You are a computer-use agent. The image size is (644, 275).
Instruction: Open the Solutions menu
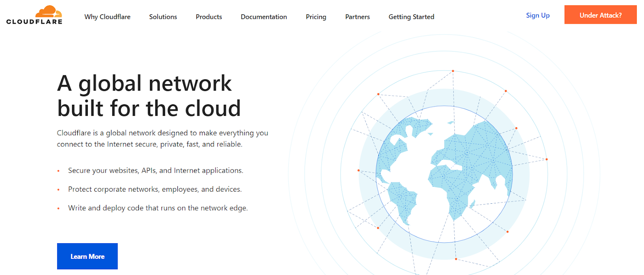pyautogui.click(x=163, y=17)
